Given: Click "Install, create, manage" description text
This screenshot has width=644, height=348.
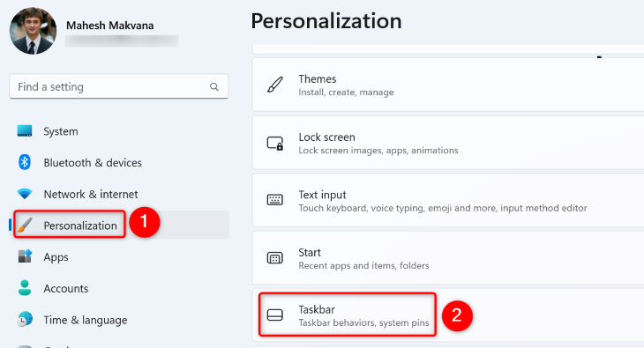Looking at the screenshot, I should [346, 93].
